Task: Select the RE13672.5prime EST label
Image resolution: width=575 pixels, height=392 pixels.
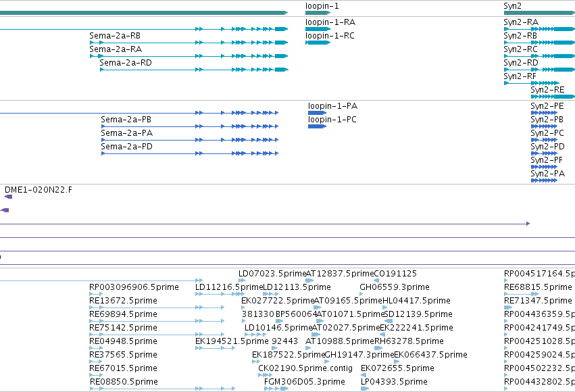Action: (x=123, y=301)
